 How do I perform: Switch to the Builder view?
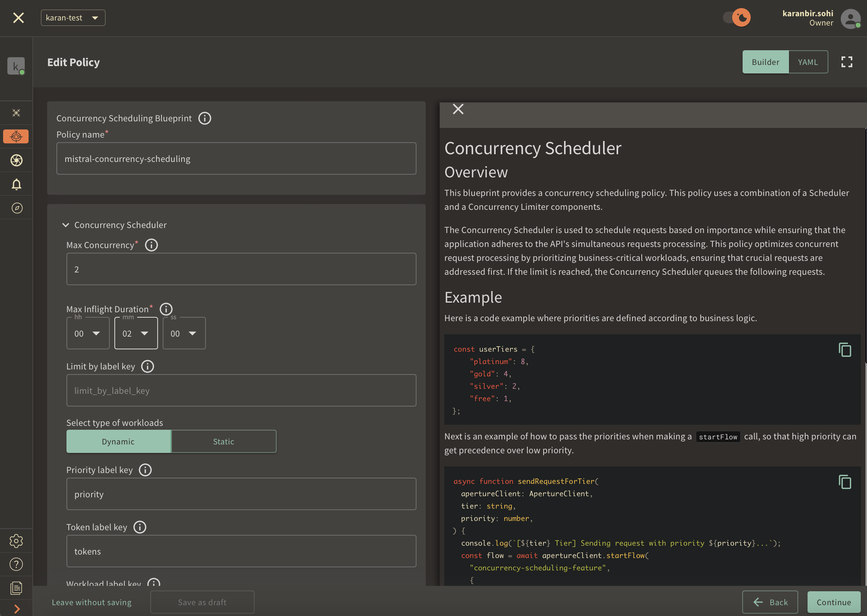(x=765, y=62)
